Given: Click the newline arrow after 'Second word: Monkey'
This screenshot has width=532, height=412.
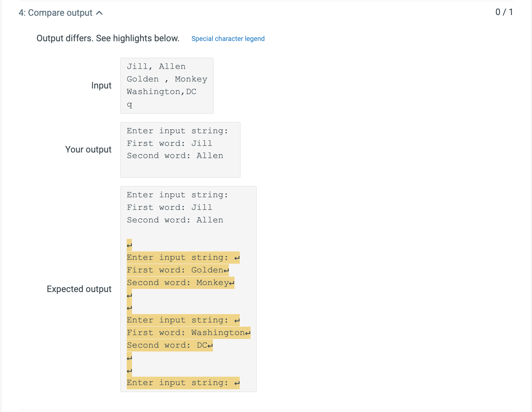Looking at the screenshot, I should pyautogui.click(x=232, y=283).
